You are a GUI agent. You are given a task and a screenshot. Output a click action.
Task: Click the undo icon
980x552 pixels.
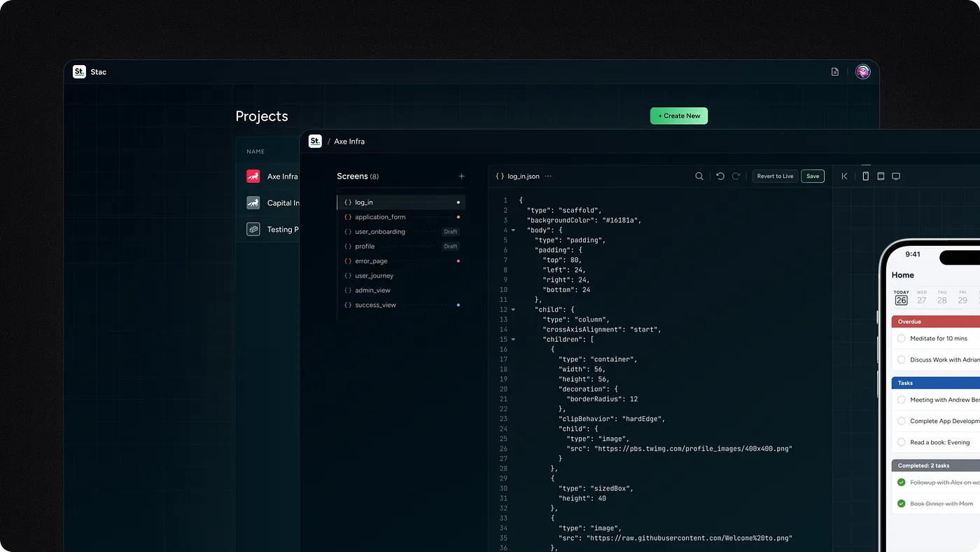point(720,176)
